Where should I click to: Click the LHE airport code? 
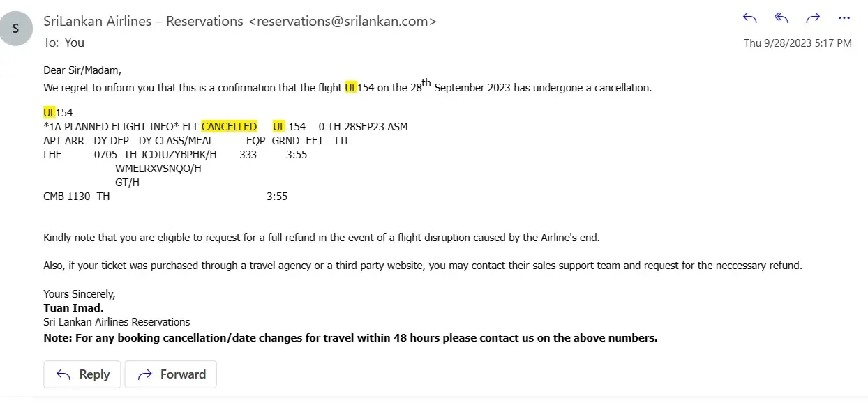52,155
